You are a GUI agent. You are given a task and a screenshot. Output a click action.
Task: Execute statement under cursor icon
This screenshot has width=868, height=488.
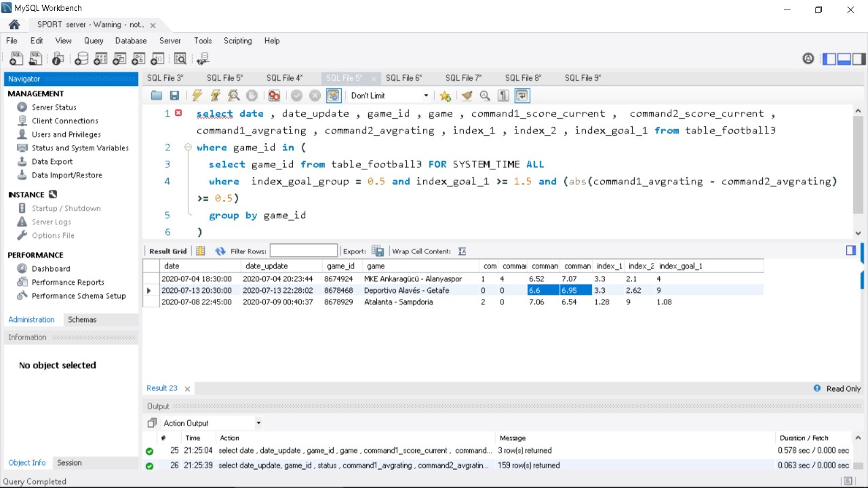click(x=216, y=96)
